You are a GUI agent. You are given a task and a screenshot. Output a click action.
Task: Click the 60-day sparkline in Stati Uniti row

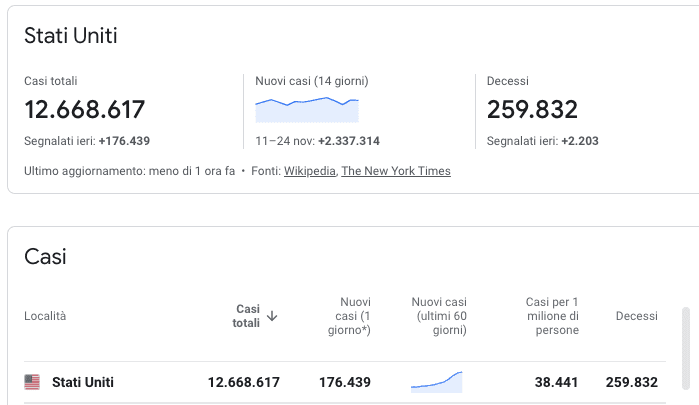(436, 382)
